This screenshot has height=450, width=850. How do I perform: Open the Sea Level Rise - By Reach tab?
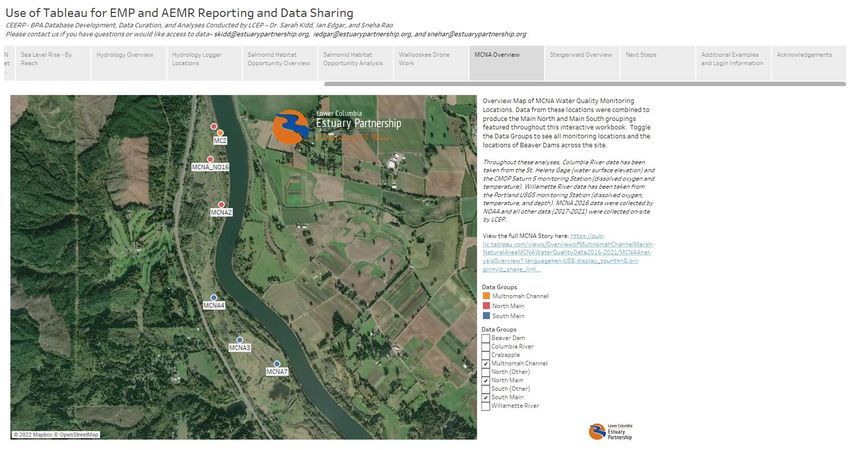(53, 63)
